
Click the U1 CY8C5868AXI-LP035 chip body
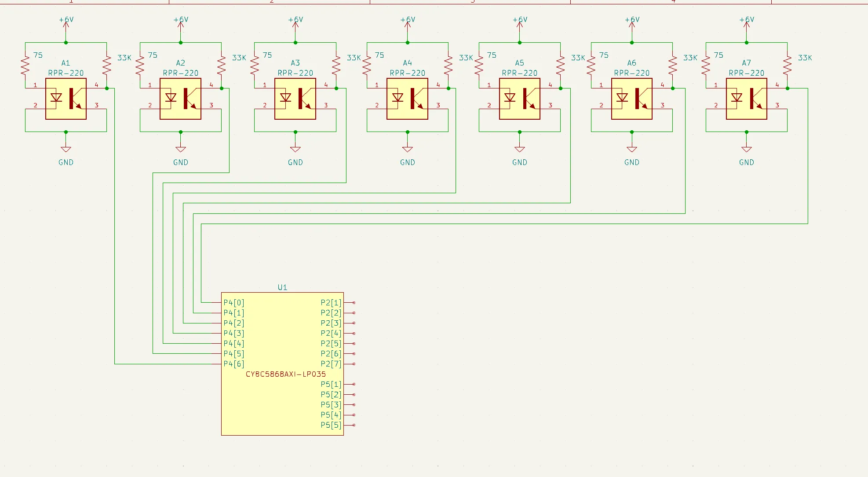click(x=282, y=364)
